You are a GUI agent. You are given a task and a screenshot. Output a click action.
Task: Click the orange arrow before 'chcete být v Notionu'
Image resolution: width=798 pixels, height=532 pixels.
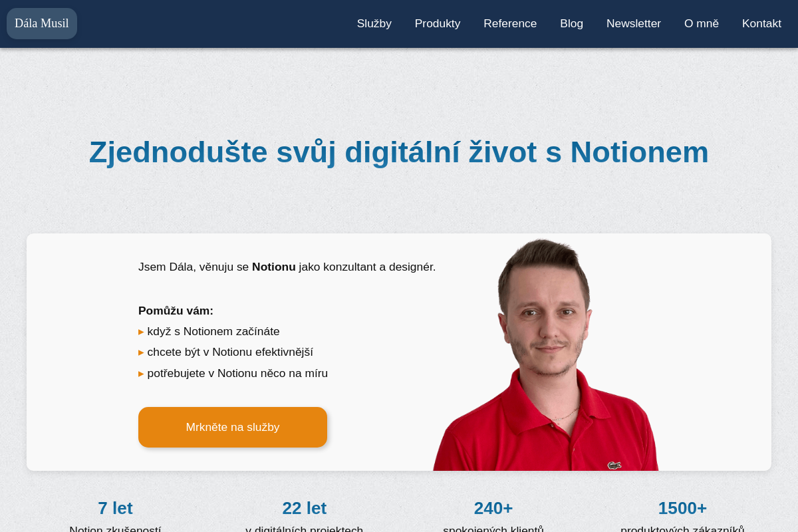tap(141, 352)
